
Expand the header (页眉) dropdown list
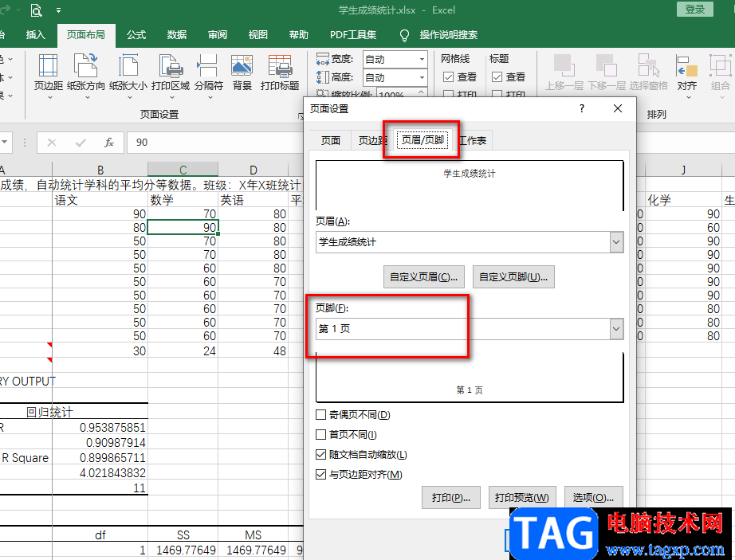[616, 242]
